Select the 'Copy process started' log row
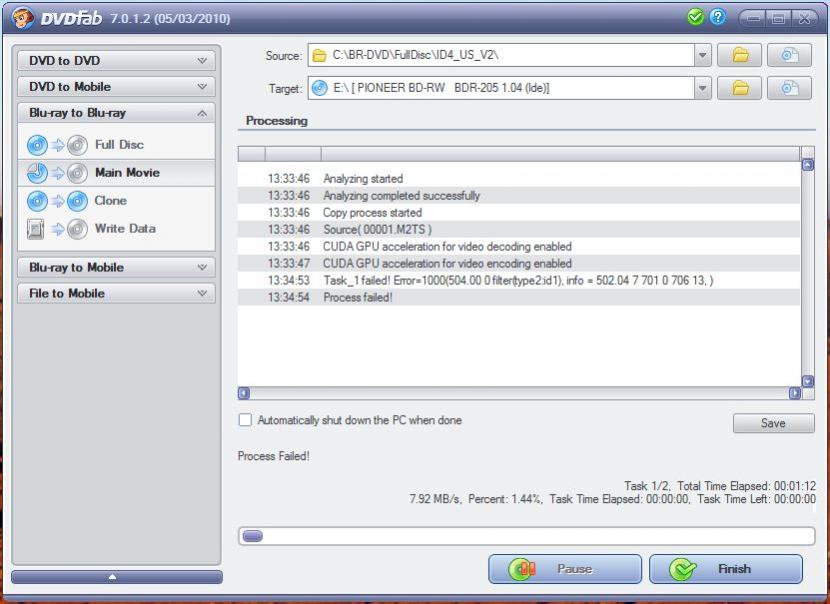Viewport: 830px width, 604px height. coord(519,213)
